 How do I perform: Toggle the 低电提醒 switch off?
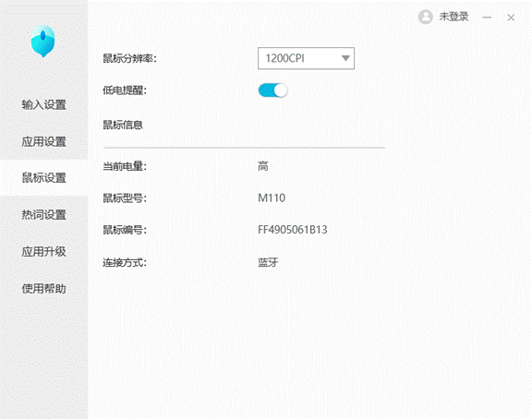[272, 90]
